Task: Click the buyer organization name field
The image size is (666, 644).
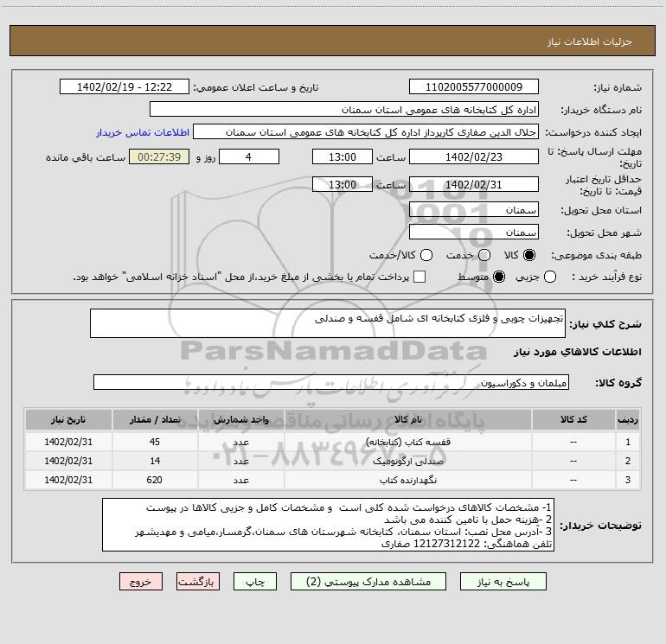Action: pos(344,110)
